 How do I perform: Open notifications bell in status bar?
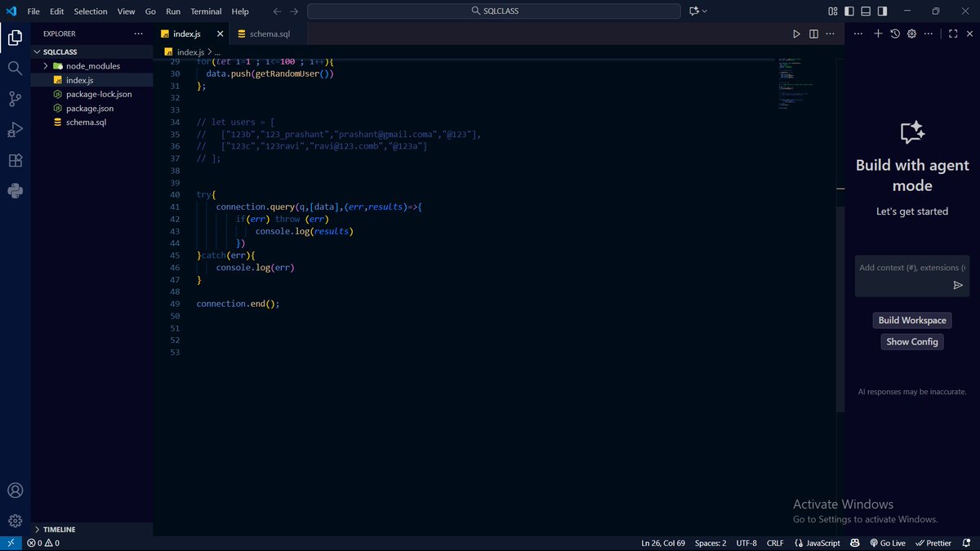966,543
